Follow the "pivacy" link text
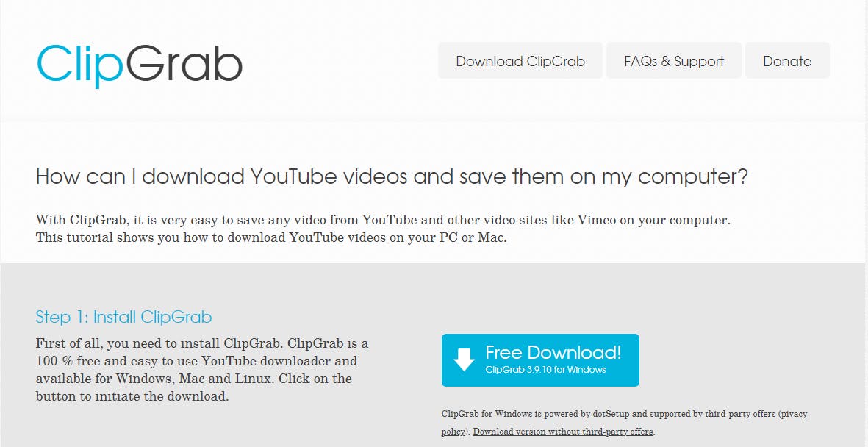 tap(794, 415)
